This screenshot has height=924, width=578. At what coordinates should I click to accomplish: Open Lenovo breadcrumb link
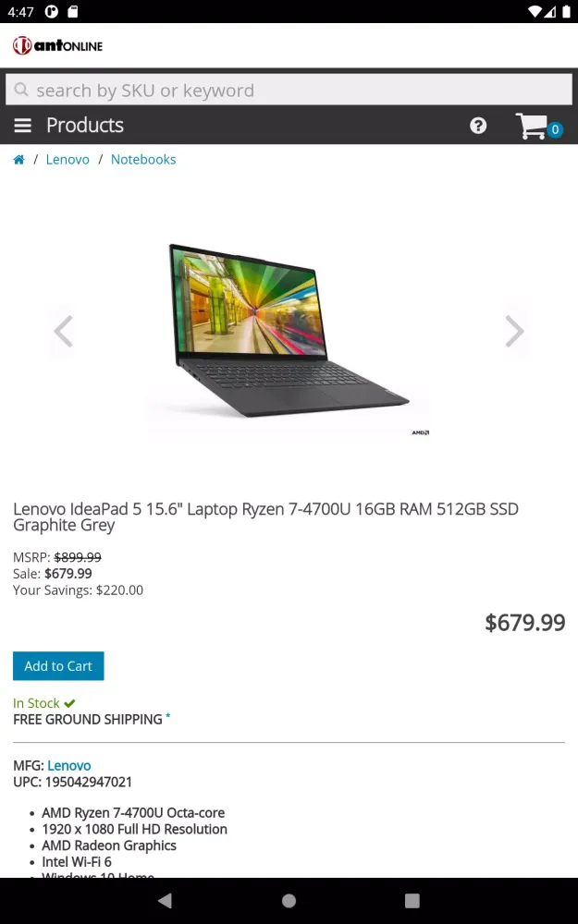(68, 160)
